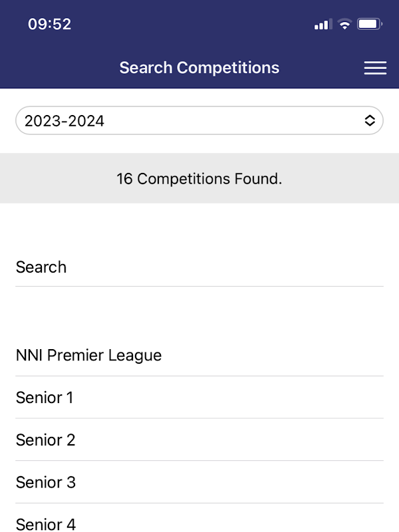Image resolution: width=399 pixels, height=532 pixels.
Task: Tap the 09:52 status bar clock
Action: [49, 25]
